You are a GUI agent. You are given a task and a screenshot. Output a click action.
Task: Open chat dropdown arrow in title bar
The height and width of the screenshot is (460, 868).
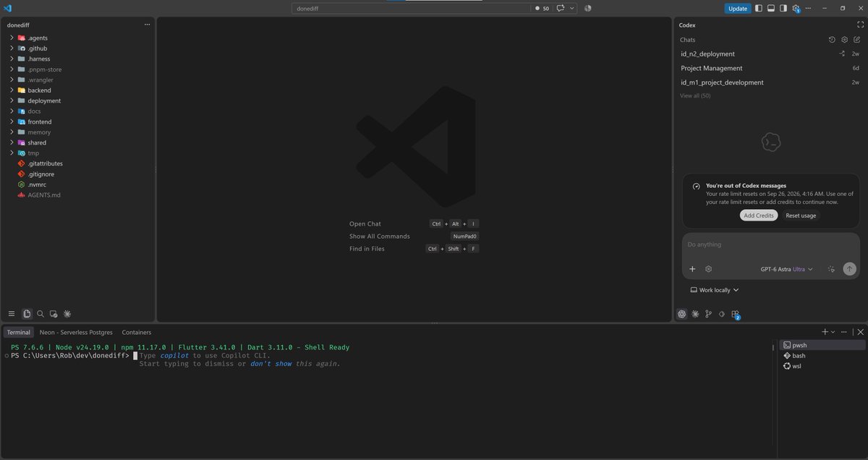[573, 8]
